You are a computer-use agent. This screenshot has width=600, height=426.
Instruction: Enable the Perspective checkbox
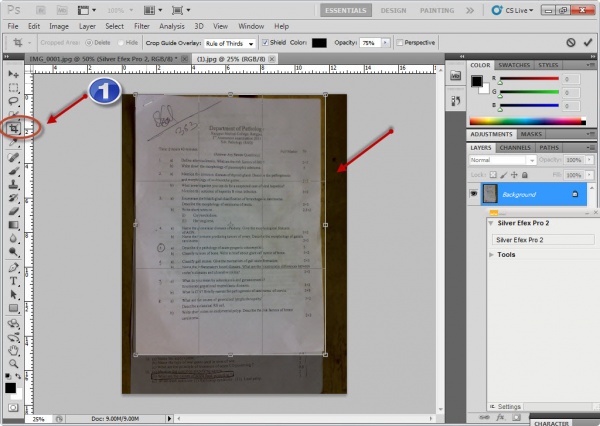pyautogui.click(x=400, y=43)
